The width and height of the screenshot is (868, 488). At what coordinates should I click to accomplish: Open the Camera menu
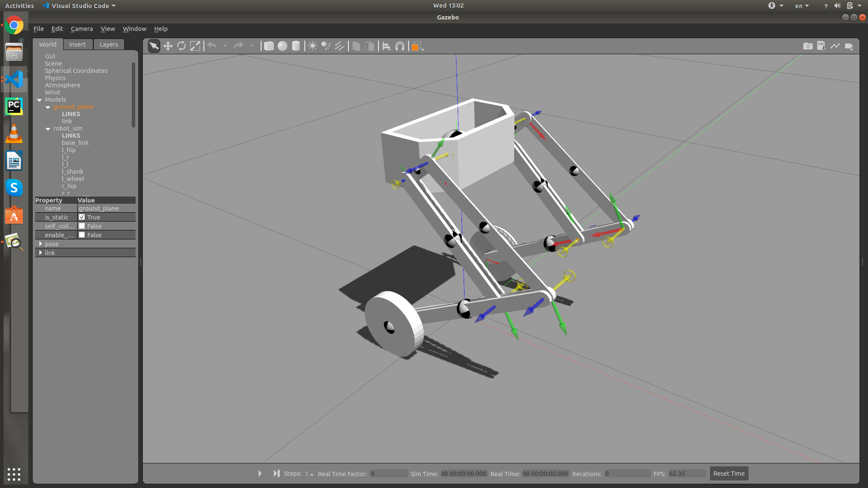click(81, 29)
